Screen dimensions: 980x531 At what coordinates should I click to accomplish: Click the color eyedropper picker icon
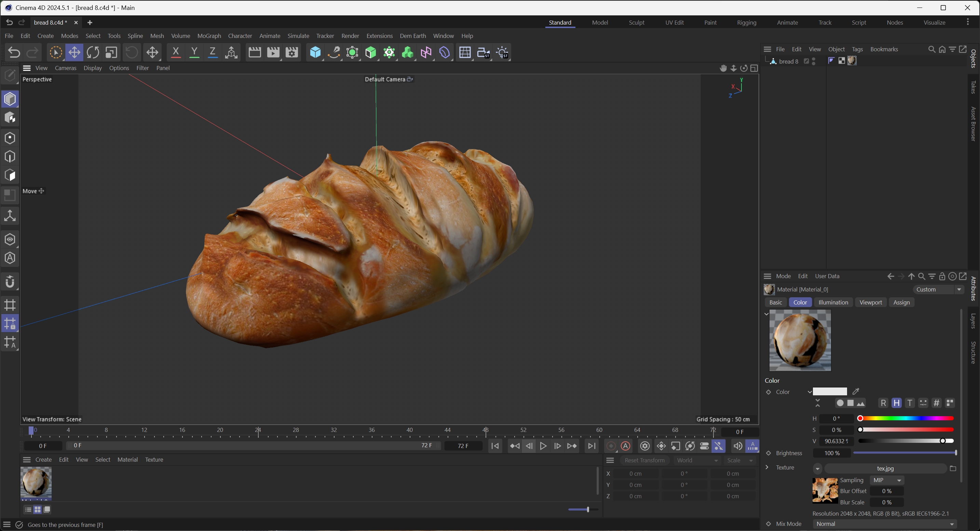click(x=856, y=391)
